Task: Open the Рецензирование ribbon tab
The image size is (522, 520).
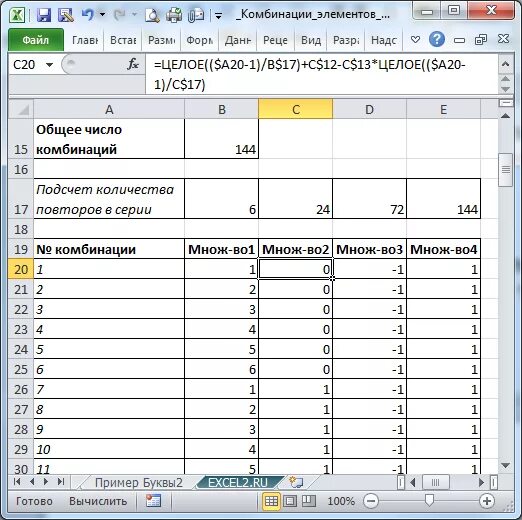Action: 275,40
